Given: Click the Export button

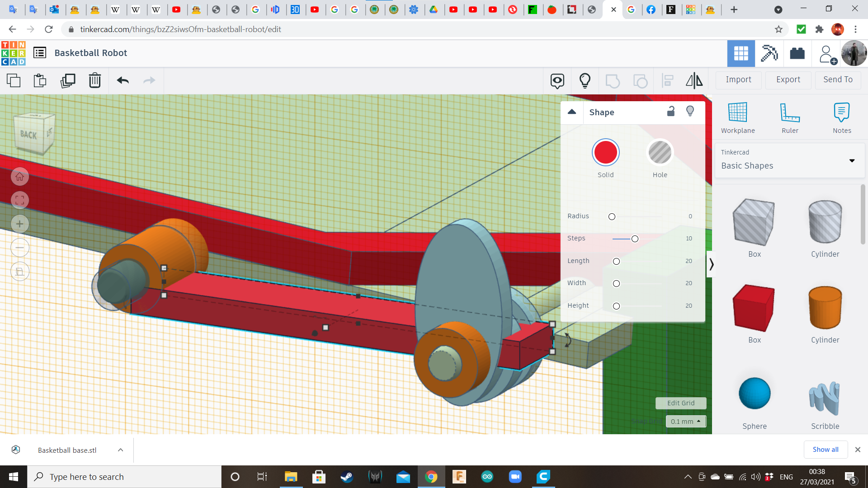Looking at the screenshot, I should click(788, 80).
